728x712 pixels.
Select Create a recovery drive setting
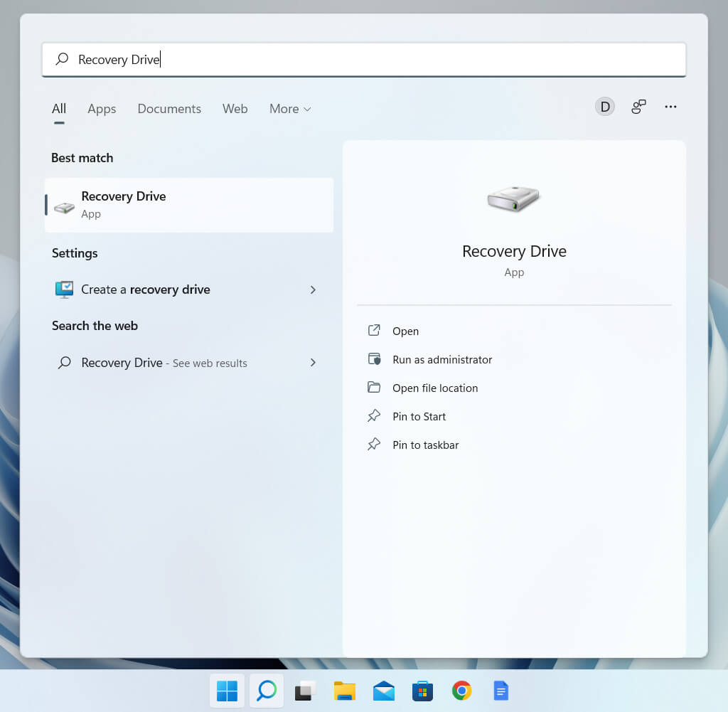[x=186, y=289]
